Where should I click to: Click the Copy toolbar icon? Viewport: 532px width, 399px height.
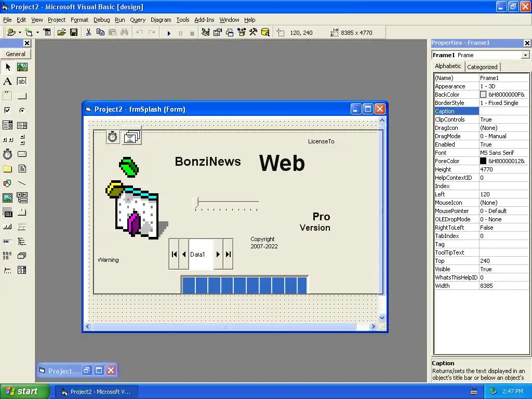point(100,32)
